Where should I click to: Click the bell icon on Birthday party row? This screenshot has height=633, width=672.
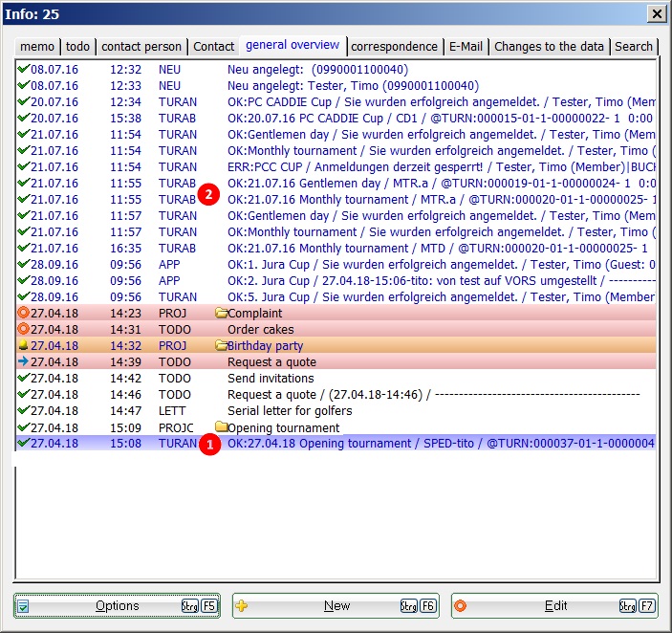[x=23, y=346]
